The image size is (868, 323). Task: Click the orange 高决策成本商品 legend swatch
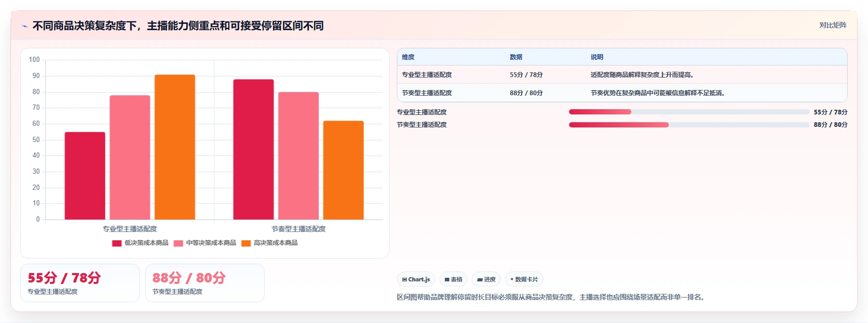pos(246,243)
